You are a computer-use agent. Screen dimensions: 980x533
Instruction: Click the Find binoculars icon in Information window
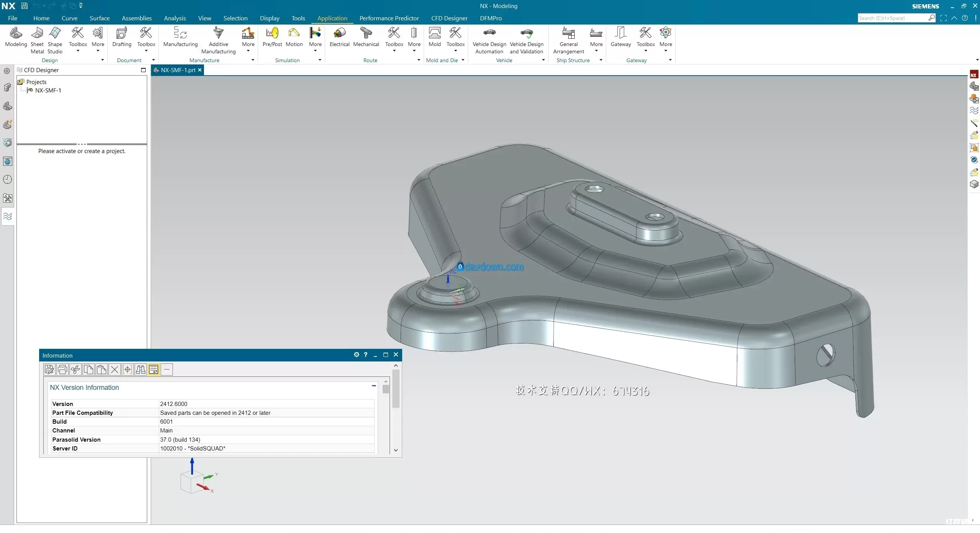[140, 370]
